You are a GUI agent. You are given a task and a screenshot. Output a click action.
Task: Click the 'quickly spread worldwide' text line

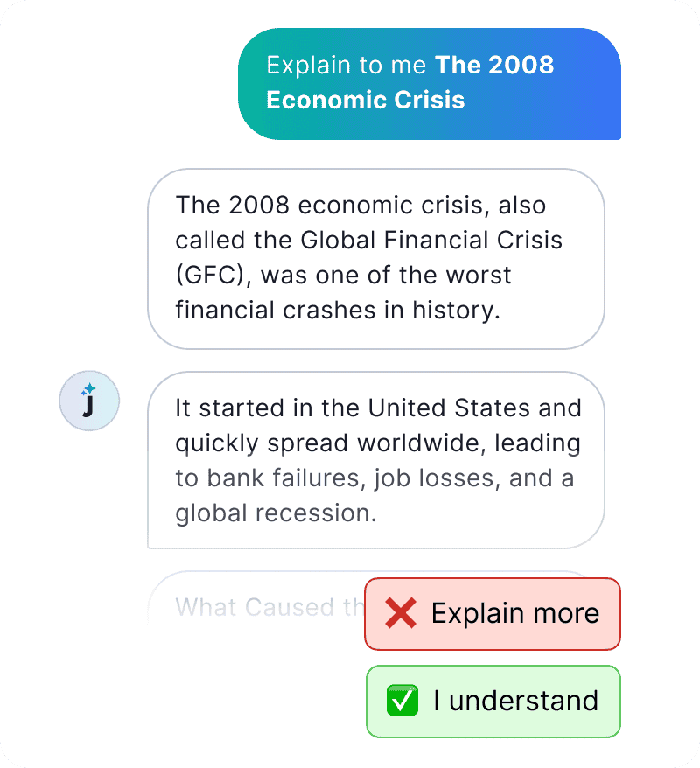pos(378,443)
